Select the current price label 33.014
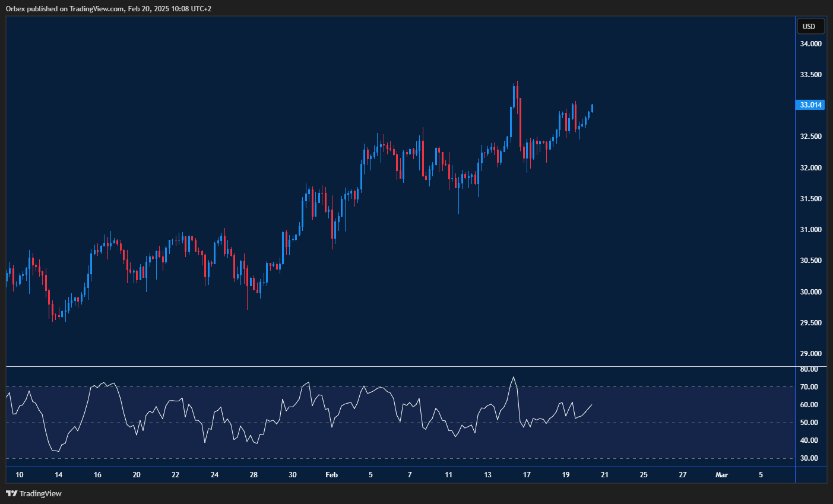This screenshot has height=504, width=833. [x=809, y=104]
